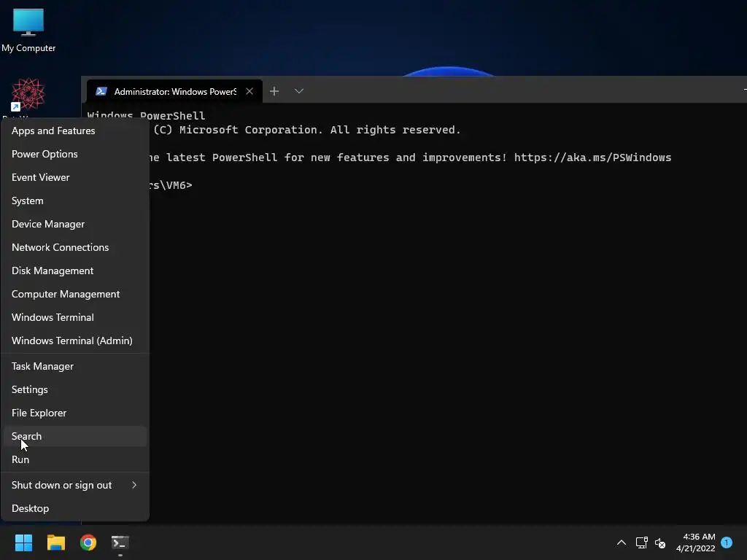This screenshot has width=747, height=560.
Task: Open Task Manager
Action: pos(75,366)
